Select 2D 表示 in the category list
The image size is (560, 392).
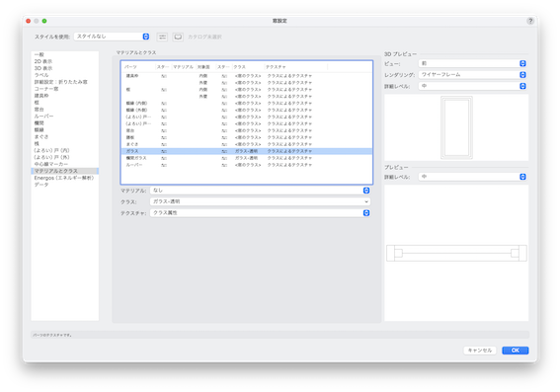(64, 61)
